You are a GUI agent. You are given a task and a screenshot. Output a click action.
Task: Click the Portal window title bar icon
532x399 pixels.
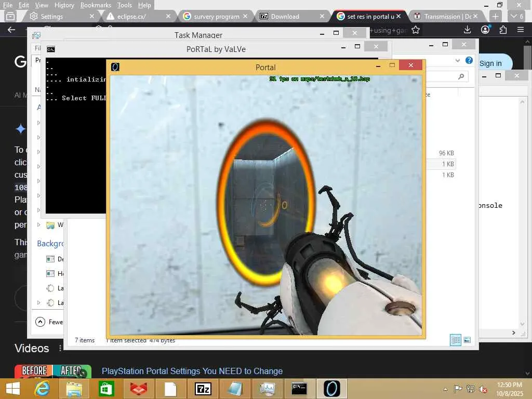(x=115, y=67)
